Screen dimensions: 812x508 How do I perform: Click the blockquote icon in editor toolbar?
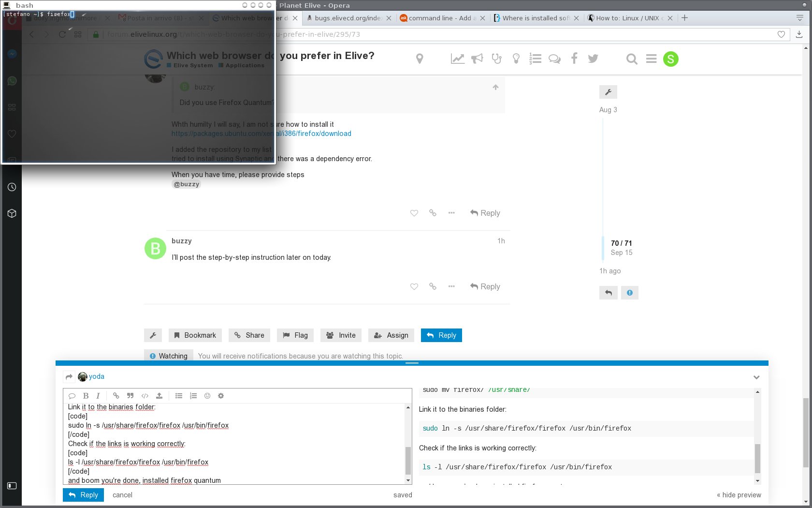tap(130, 396)
